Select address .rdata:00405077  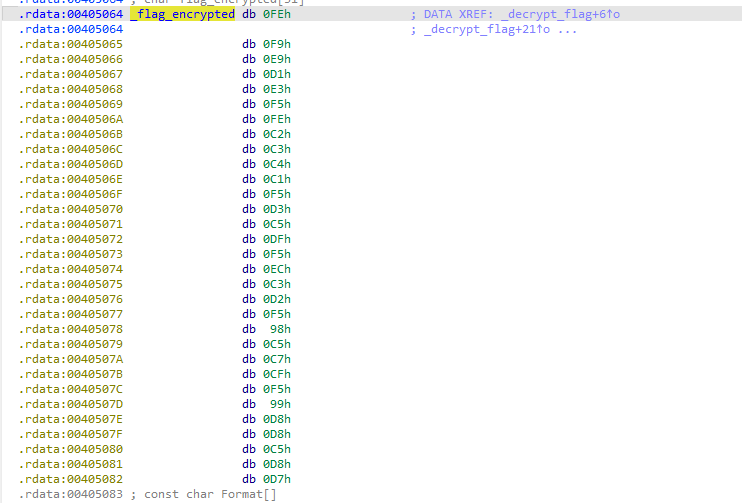click(71, 314)
